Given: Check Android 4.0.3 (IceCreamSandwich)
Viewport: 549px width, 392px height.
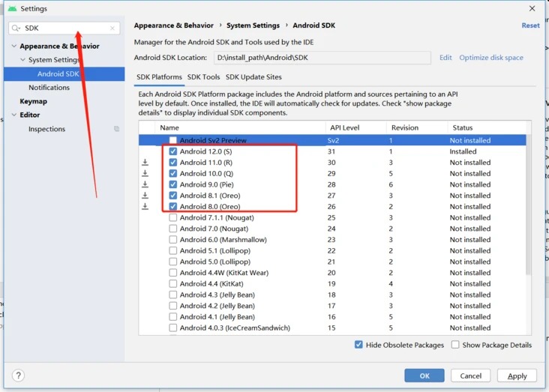Looking at the screenshot, I should click(x=173, y=328).
